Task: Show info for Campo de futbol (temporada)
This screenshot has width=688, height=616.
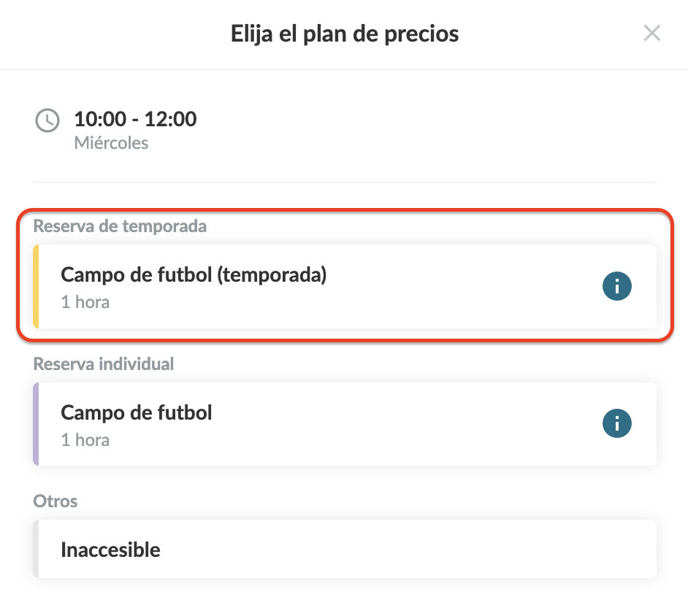Action: click(x=616, y=286)
